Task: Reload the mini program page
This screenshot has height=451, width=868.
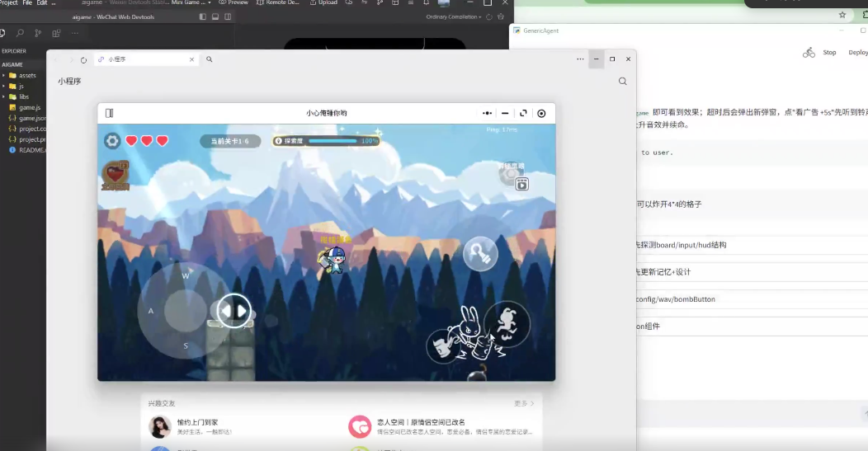Action: click(83, 59)
